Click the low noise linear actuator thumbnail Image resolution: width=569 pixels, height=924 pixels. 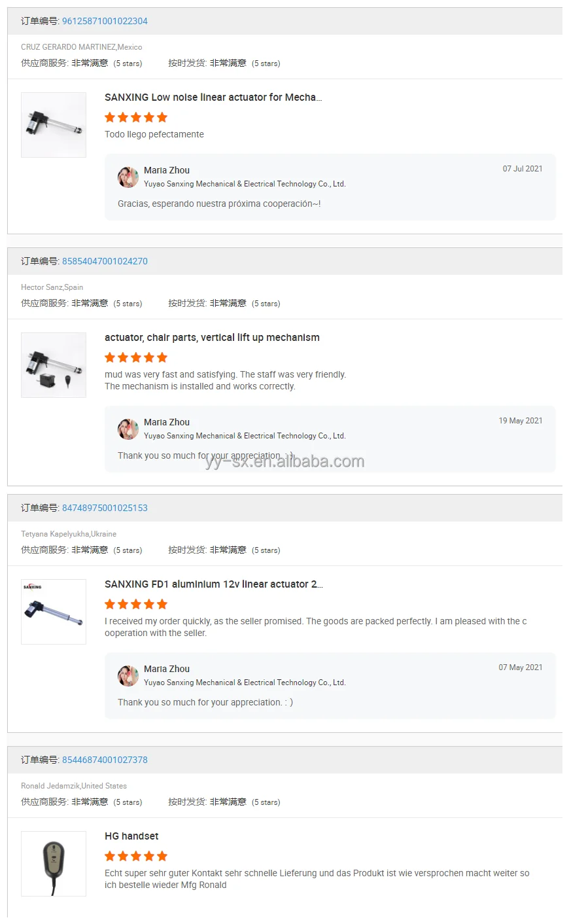pos(54,125)
